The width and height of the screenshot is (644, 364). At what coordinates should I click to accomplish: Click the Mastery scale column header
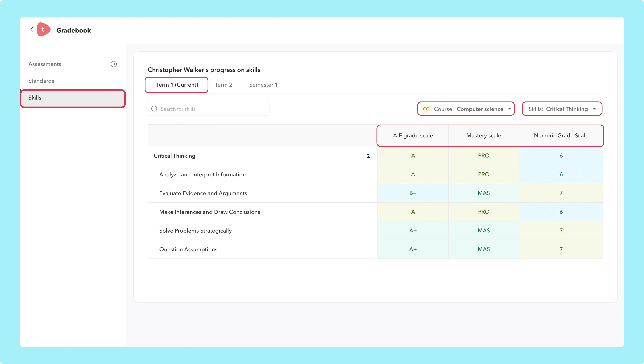point(484,135)
